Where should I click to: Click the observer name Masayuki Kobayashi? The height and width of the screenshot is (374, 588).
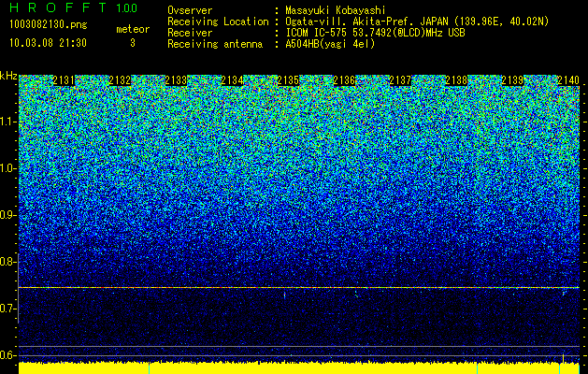(x=336, y=10)
